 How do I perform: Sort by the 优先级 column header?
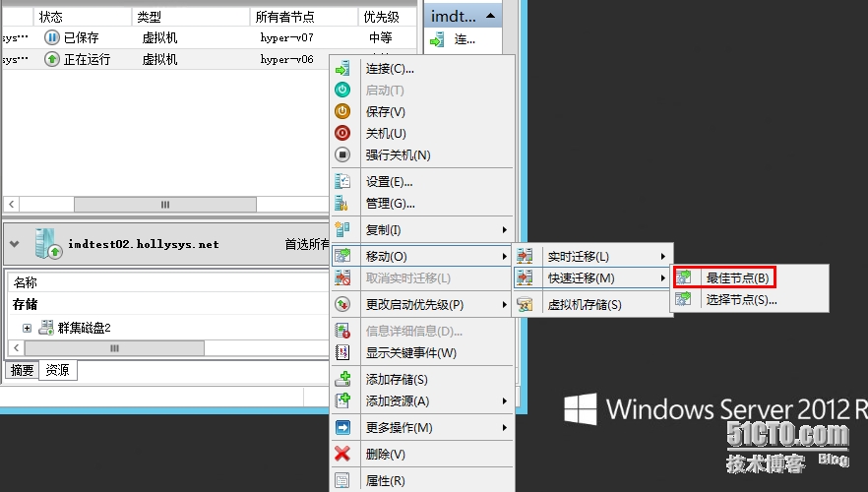(x=388, y=17)
